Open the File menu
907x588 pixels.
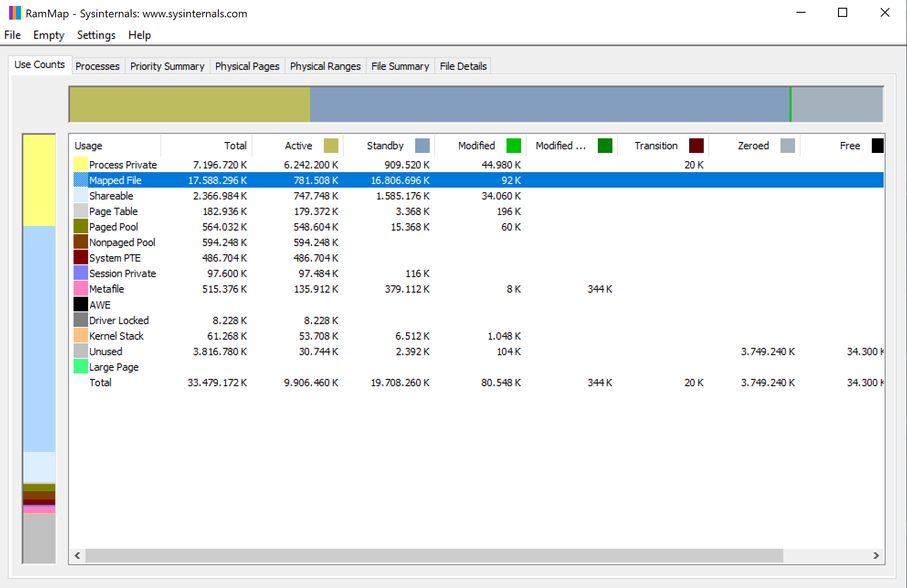(x=12, y=35)
